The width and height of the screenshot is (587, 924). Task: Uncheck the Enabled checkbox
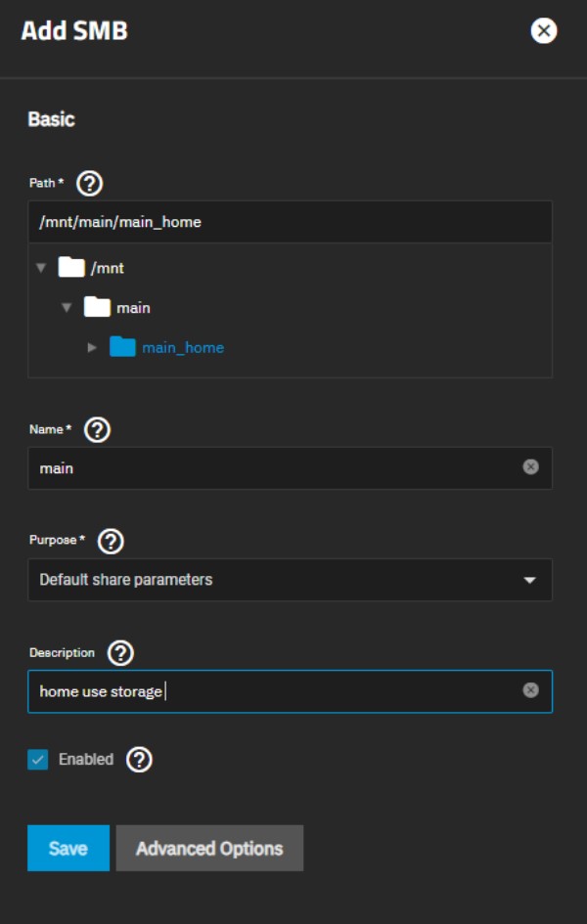[x=38, y=760]
